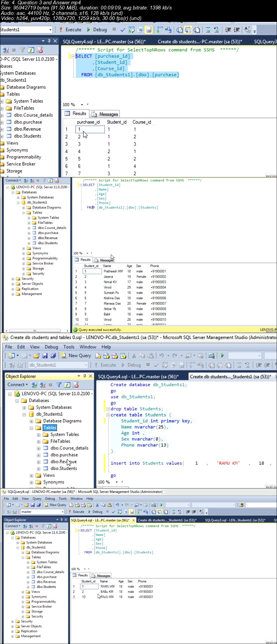
Task: Click Display Estimated Execution Plan icon above purchase query
Action: tap(131, 30)
